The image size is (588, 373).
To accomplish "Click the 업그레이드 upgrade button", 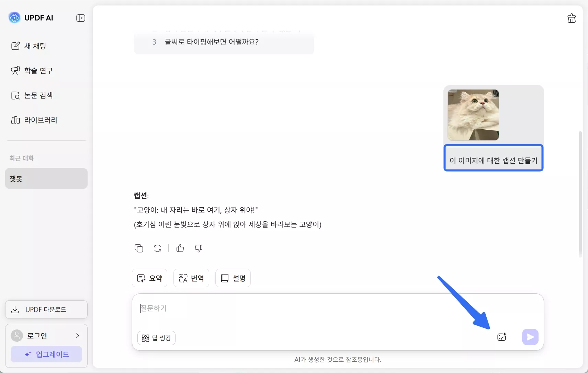I will click(46, 354).
